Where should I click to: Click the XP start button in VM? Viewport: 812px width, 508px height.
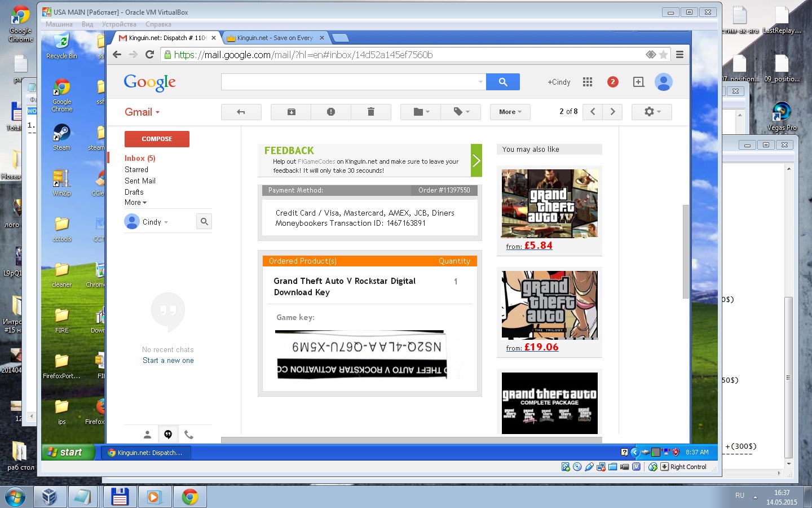pyautogui.click(x=68, y=452)
